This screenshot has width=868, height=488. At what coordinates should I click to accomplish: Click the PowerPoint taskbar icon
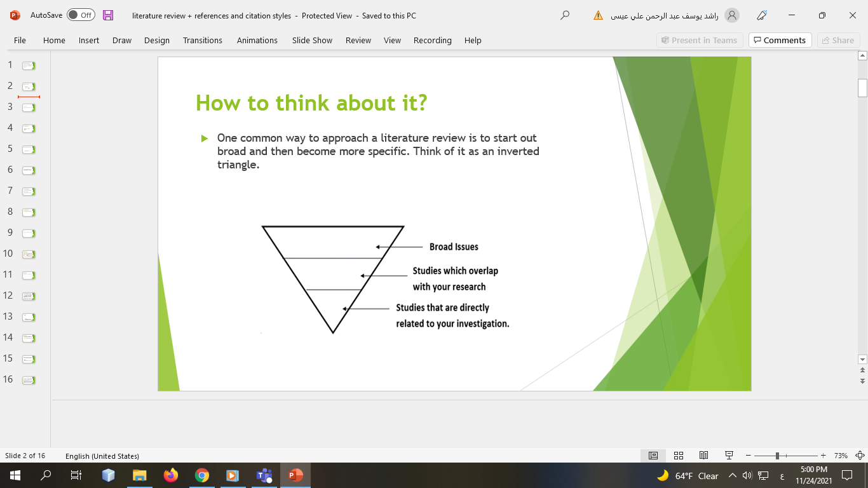[295, 475]
